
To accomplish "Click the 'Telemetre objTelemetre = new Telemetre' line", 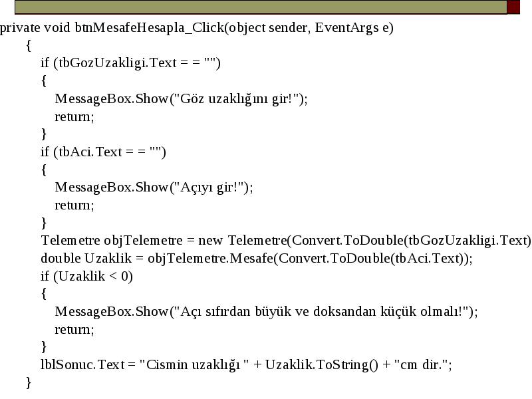I will pos(286,241).
